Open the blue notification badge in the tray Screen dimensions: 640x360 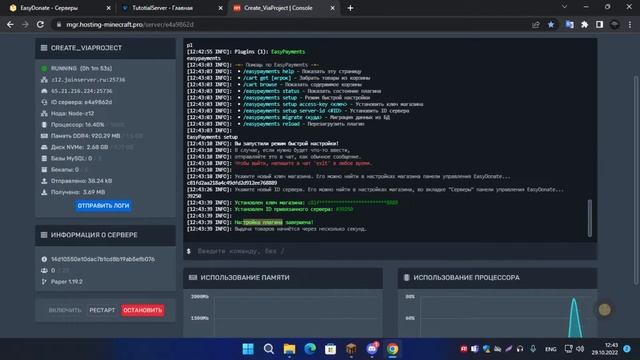tap(627, 349)
